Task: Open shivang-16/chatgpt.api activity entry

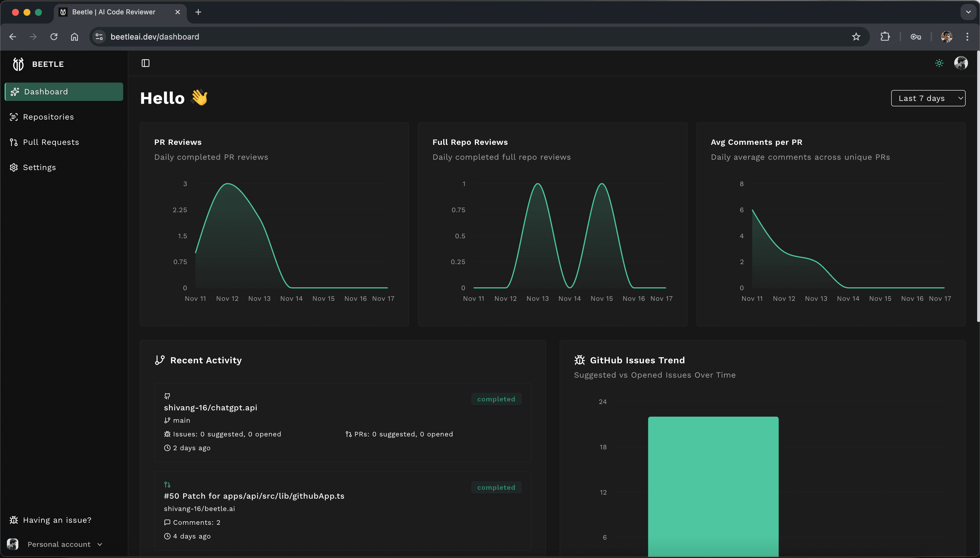Action: pos(211,408)
